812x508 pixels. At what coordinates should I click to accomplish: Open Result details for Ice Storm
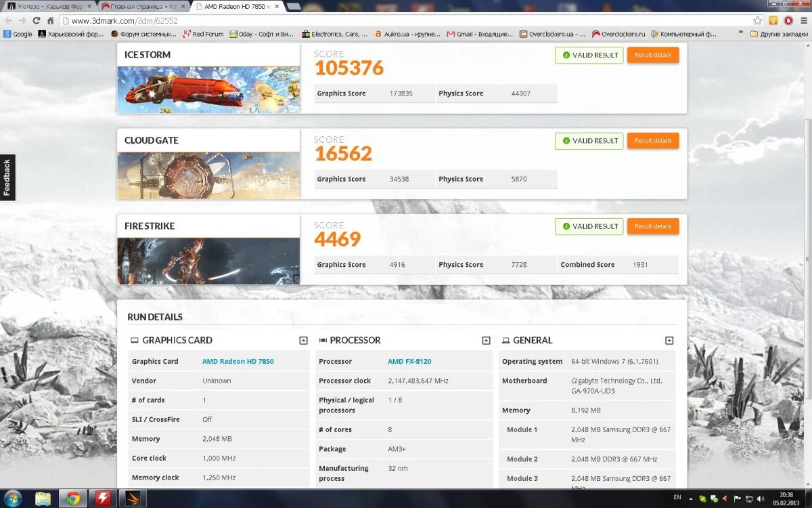[x=653, y=56]
